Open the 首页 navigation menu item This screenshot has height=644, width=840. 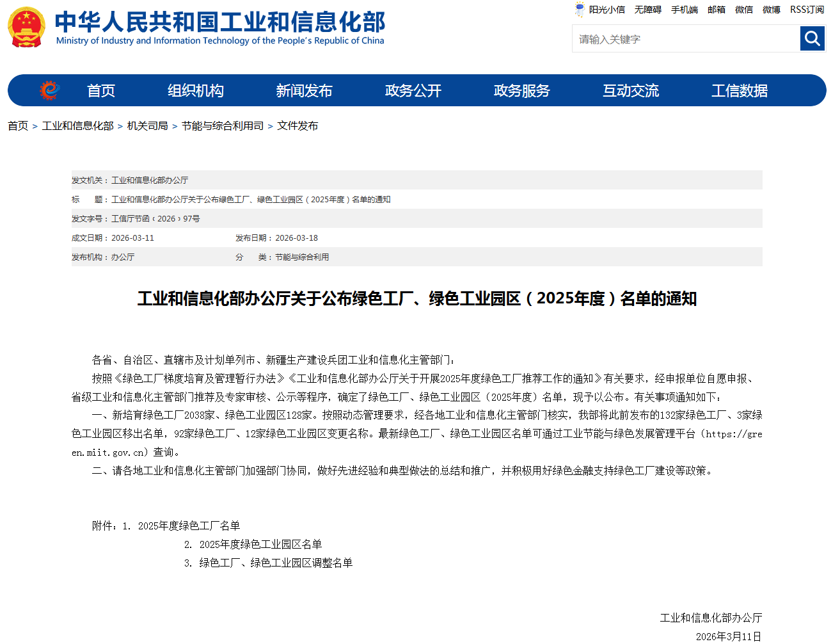tap(101, 91)
